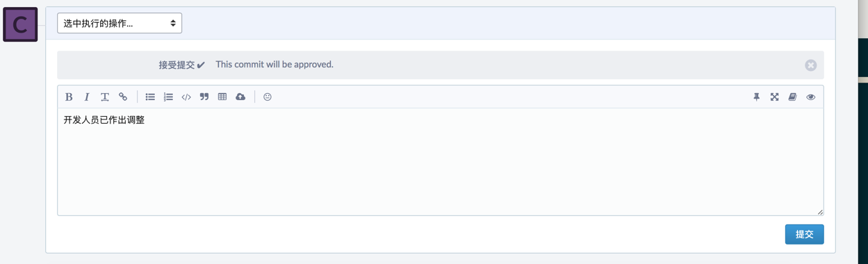Apply italic formatting to text
Screen dimensions: 868x264
87,97
